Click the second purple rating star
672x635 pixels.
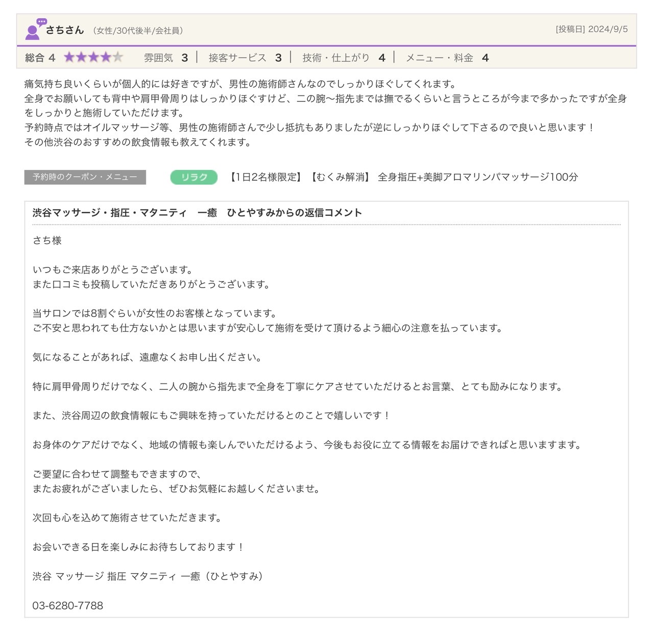tap(81, 57)
